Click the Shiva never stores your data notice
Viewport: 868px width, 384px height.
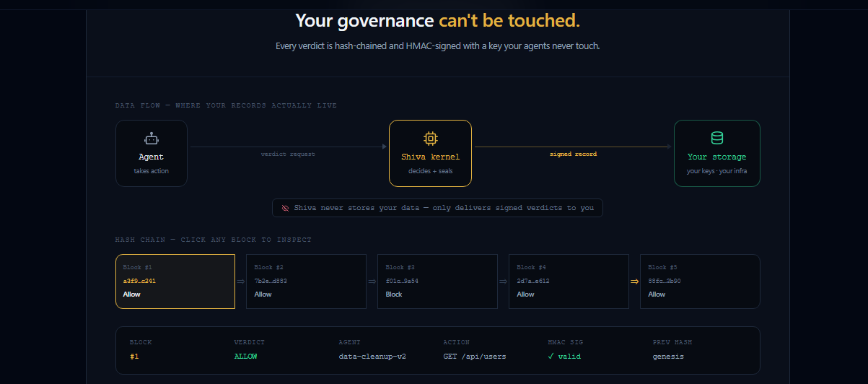point(437,208)
